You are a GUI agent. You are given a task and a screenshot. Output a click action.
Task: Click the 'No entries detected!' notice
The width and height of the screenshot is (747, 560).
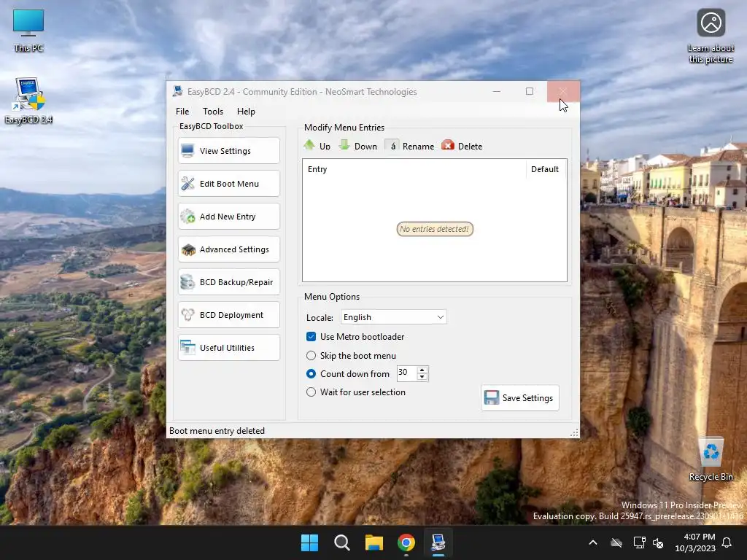click(x=435, y=229)
